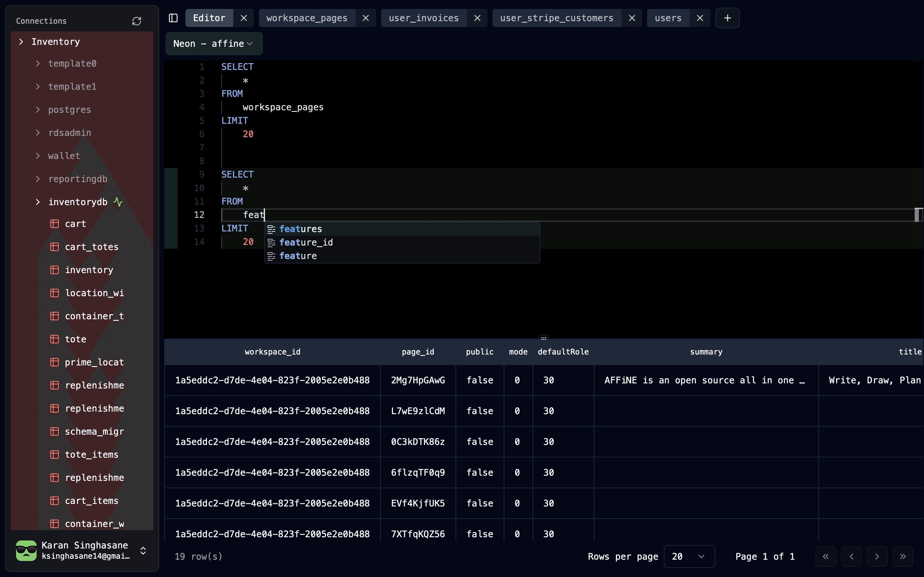Expand the Inventory connection tree
Viewport: 924px width, 577px height.
(21, 42)
